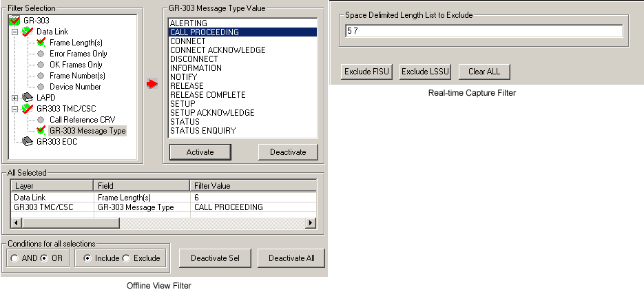
Task: Select SETUP ACKNOWLEDGE message type
Action: click(242, 112)
